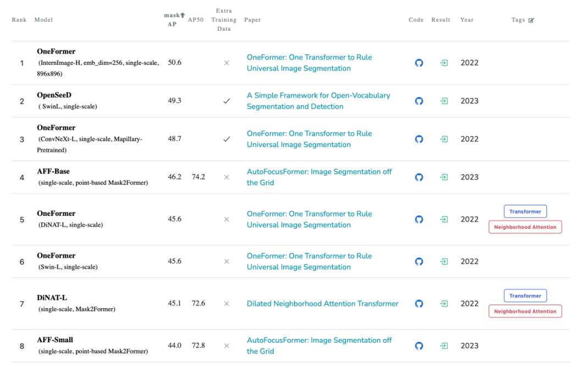Open GitHub code for rank 1 OneFormer

419,63
